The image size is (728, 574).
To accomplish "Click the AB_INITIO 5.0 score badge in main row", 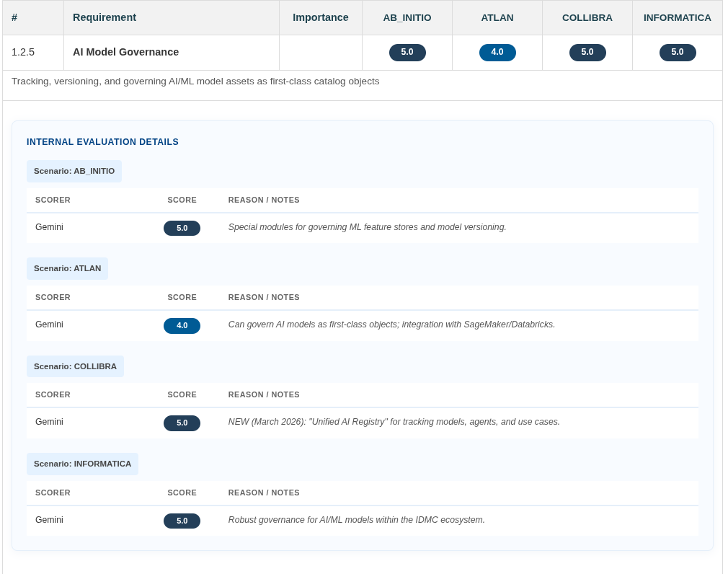I will (407, 52).
